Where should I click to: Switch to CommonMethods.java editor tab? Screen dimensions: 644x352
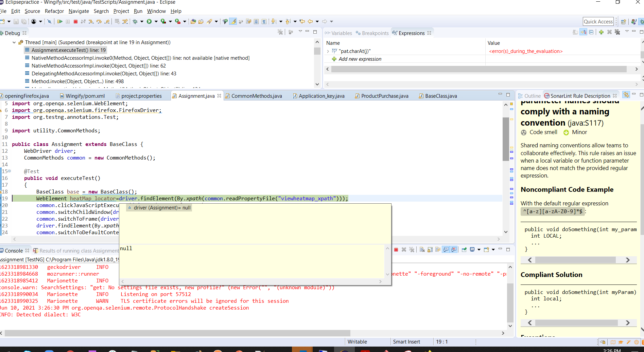coord(254,96)
